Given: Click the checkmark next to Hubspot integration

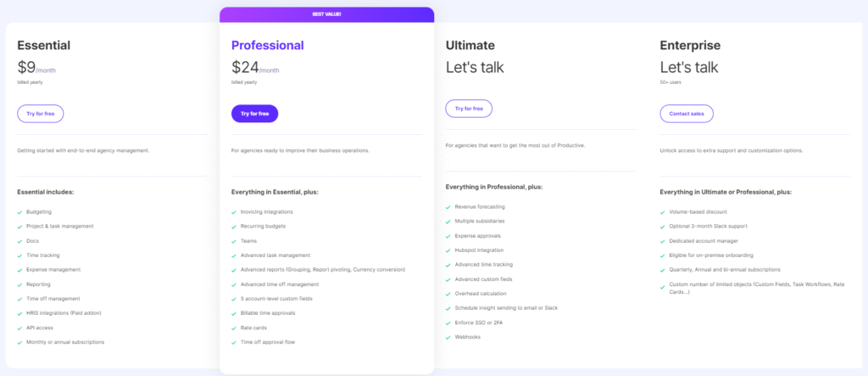Looking at the screenshot, I should point(448,250).
